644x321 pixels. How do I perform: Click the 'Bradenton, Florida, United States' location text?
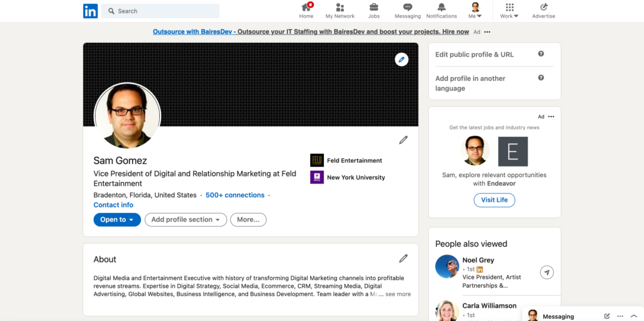pyautogui.click(x=145, y=195)
